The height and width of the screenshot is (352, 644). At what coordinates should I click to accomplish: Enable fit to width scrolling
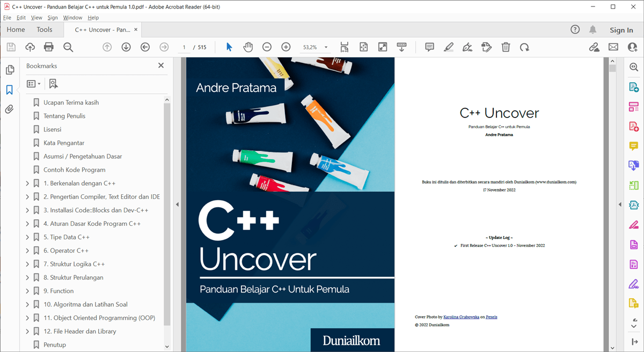pos(345,47)
